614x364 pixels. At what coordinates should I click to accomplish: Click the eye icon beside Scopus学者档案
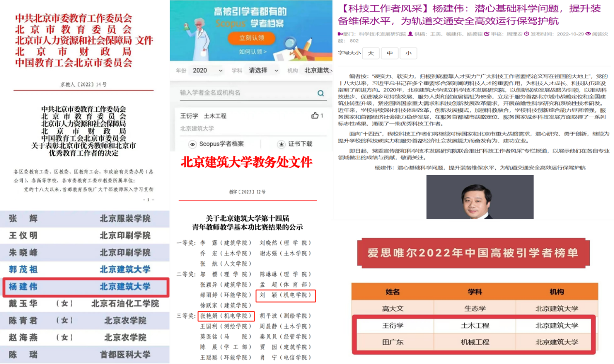pyautogui.click(x=192, y=144)
